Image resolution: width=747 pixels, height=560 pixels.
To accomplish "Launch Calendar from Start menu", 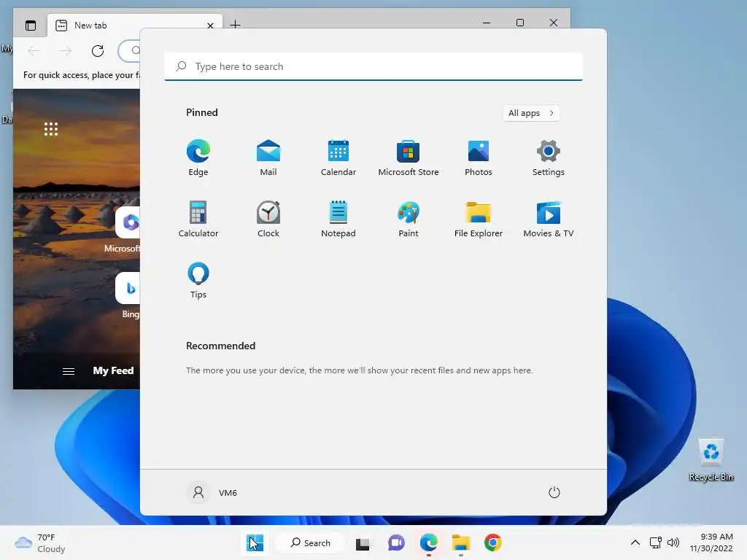I will pyautogui.click(x=338, y=158).
